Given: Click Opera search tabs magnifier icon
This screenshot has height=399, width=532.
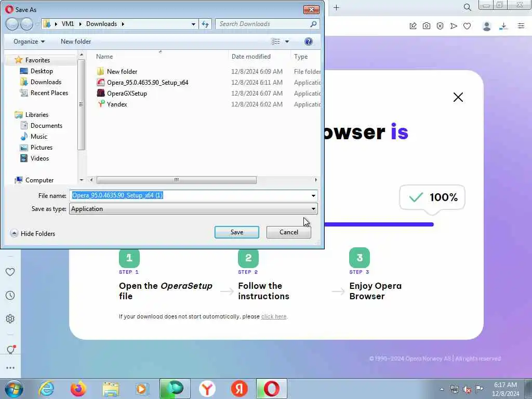Looking at the screenshot, I should (x=467, y=7).
